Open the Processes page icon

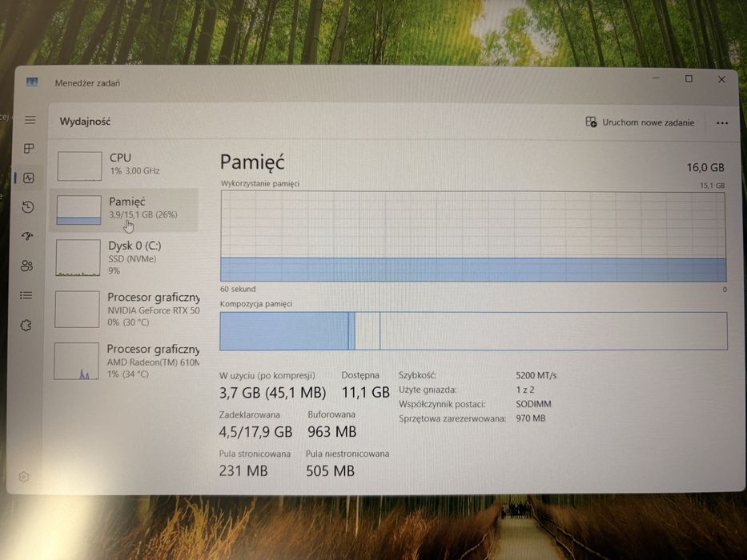click(x=29, y=149)
